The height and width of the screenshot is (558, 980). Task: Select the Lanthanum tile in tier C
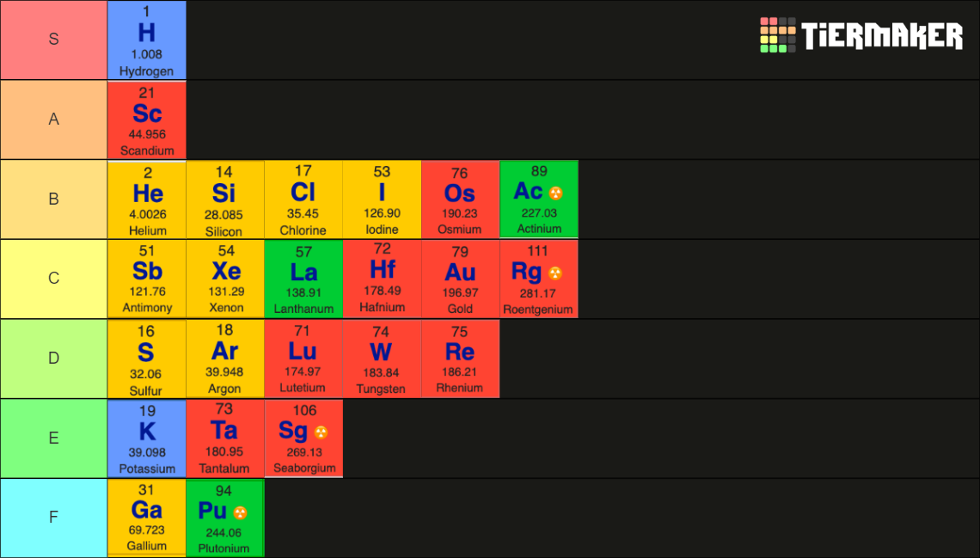point(303,279)
